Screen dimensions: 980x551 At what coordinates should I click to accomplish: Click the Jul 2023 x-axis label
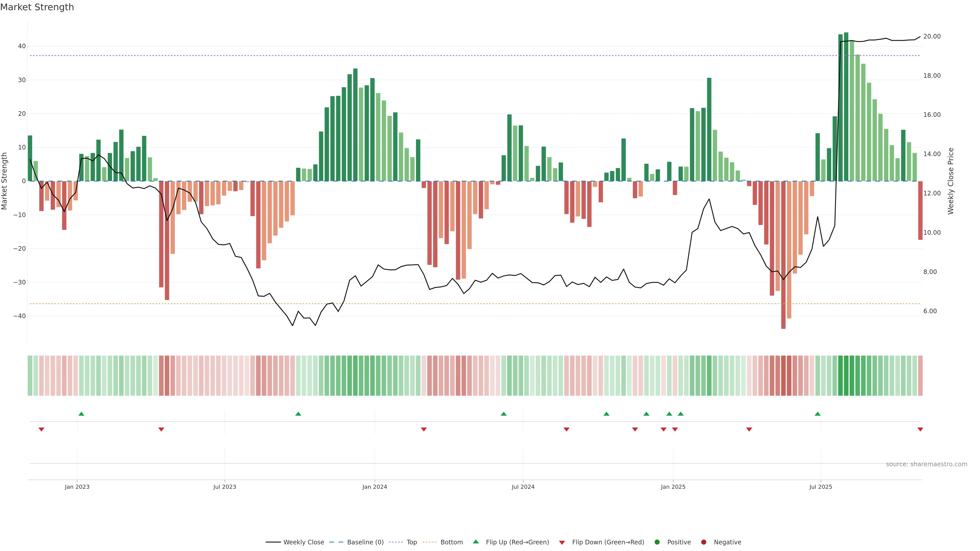pos(225,487)
